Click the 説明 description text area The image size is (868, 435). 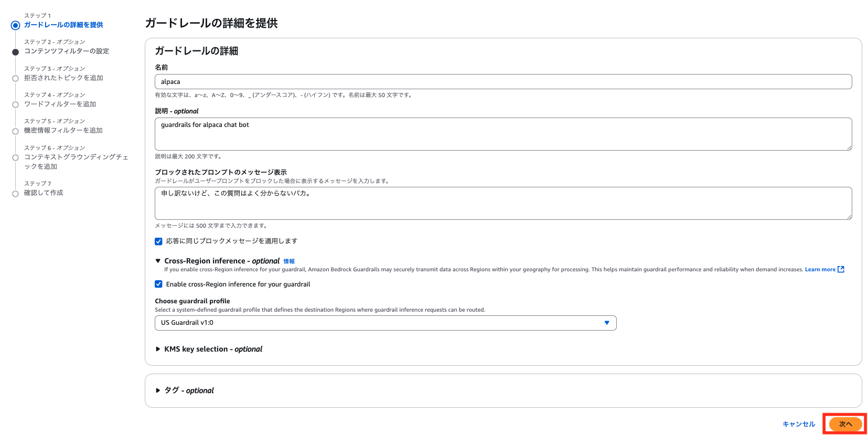[502, 134]
